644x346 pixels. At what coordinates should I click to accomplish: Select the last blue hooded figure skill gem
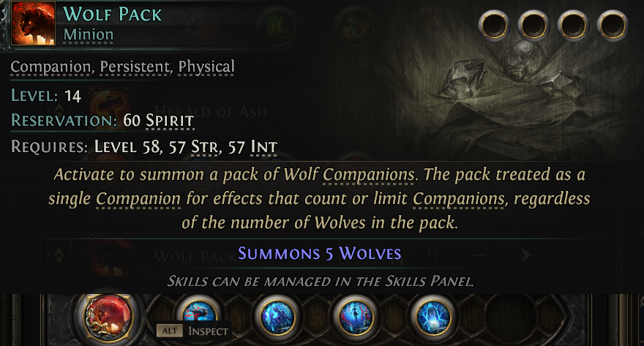[x=433, y=317]
